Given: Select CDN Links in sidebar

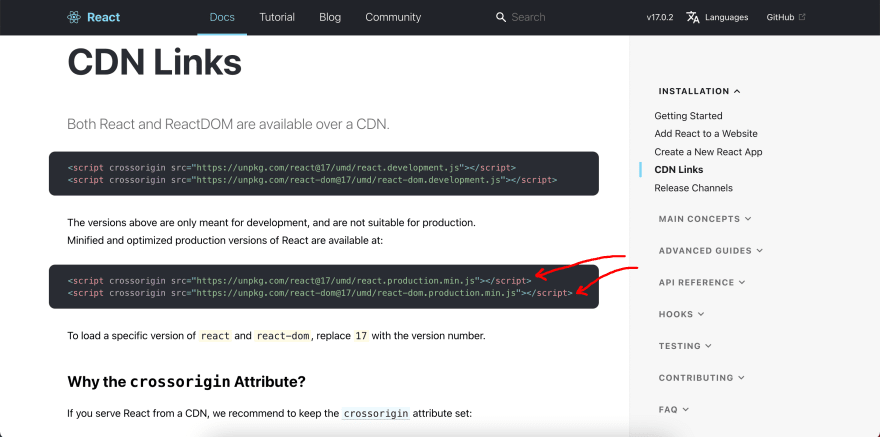Looking at the screenshot, I should (679, 169).
